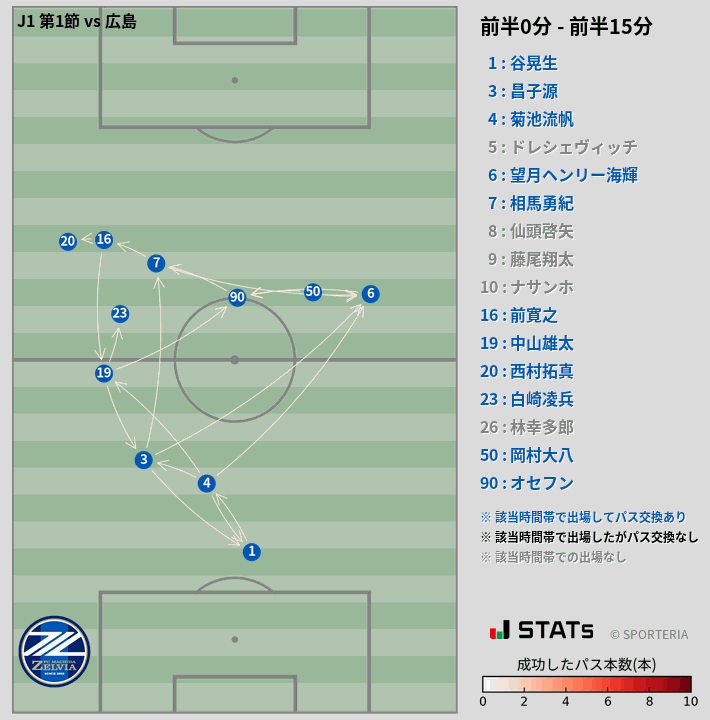
Task: Click the FC Machida Zelvia club logo
Action: [x=54, y=651]
